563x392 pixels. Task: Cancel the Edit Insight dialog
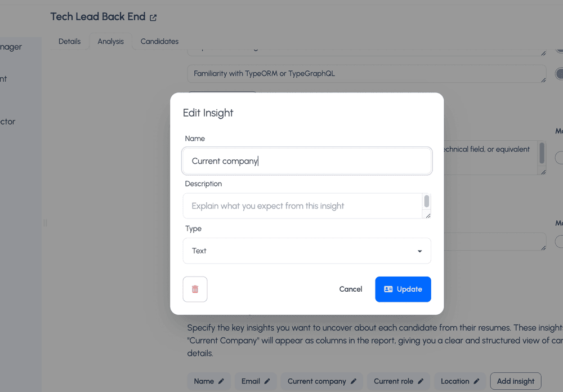point(350,289)
